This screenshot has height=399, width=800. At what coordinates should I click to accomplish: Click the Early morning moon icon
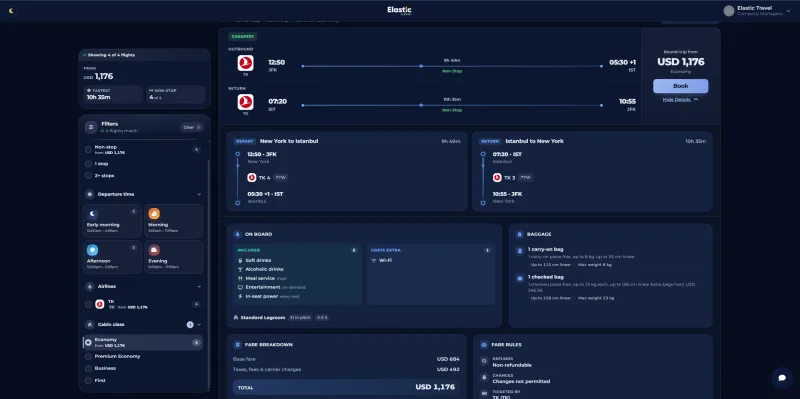click(x=92, y=214)
